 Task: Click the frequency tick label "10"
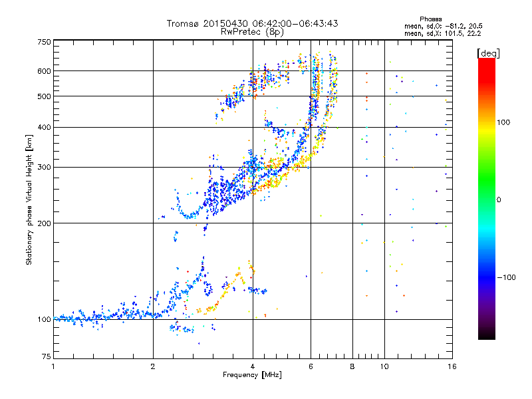[384, 367]
